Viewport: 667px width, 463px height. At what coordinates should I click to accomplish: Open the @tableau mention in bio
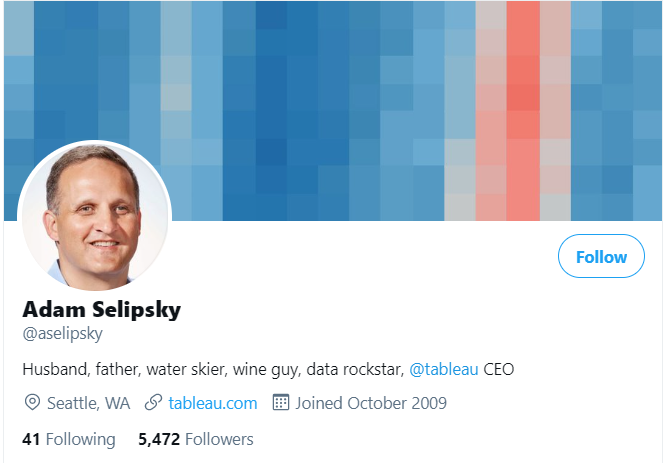[x=444, y=369]
